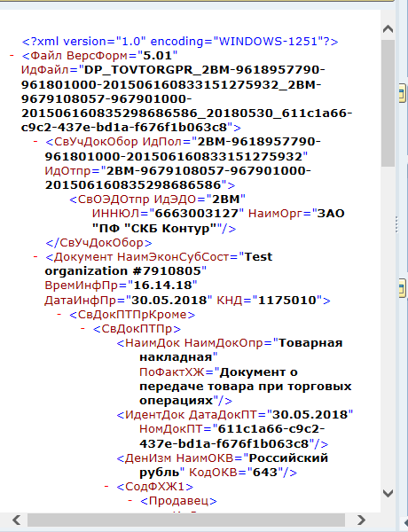
Task: Collapse the СвДокПТПрКроме node
Action: pos(59,314)
